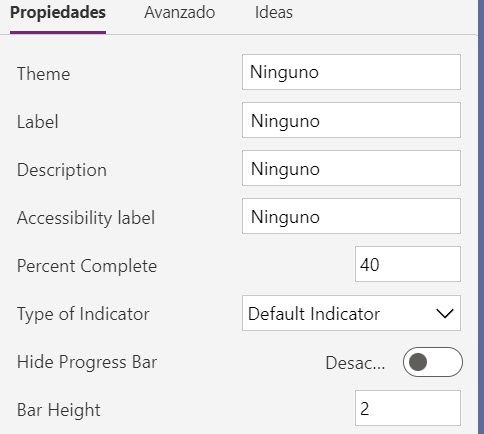Click the vertical scrollbar at right edge
This screenshot has width=484, height=434.
tap(481, 217)
